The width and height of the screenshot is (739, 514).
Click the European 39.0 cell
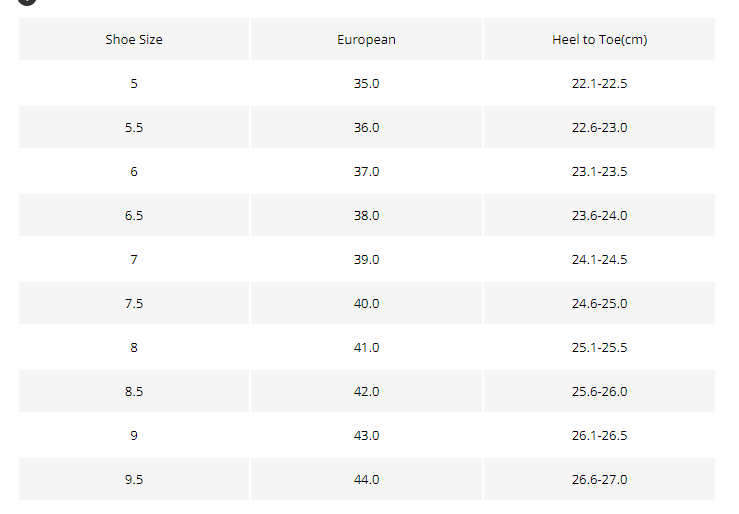(366, 259)
